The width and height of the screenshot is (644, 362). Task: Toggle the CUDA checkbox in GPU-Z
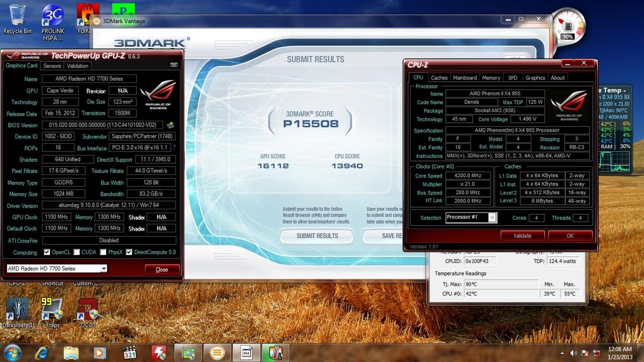coord(77,252)
